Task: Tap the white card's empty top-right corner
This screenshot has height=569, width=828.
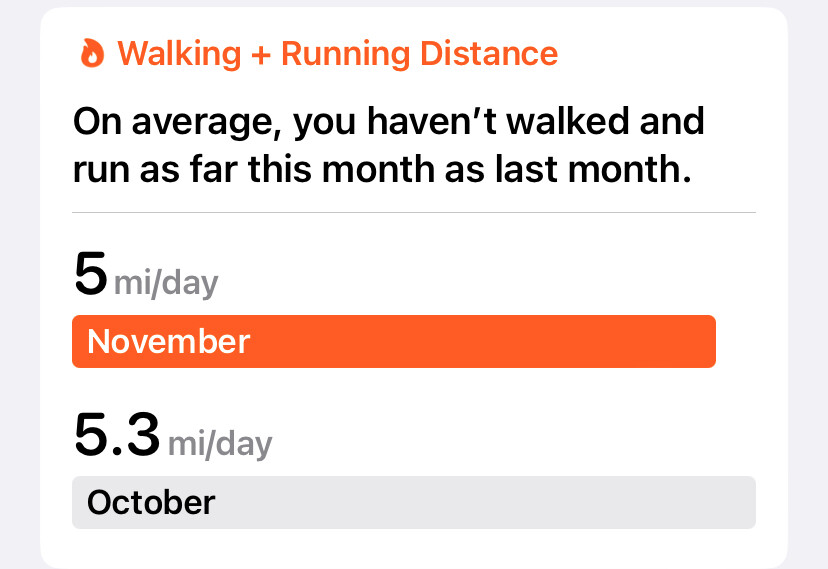Action: (x=740, y=40)
